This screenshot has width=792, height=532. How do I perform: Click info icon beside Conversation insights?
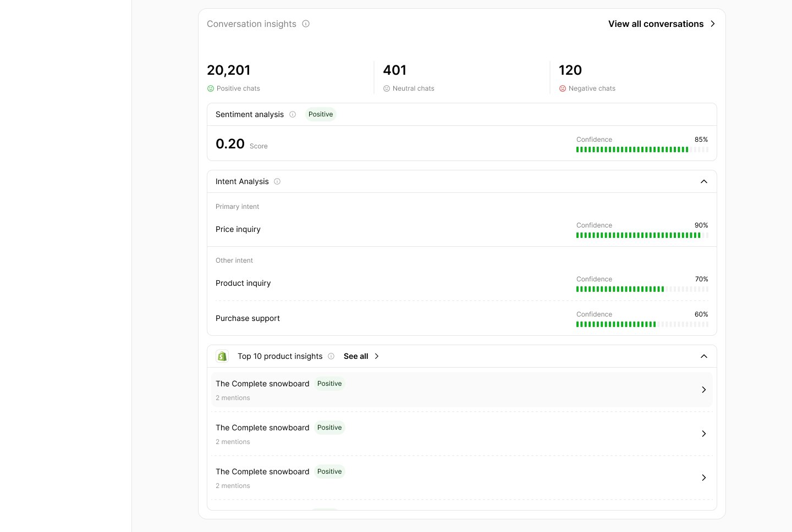point(306,24)
